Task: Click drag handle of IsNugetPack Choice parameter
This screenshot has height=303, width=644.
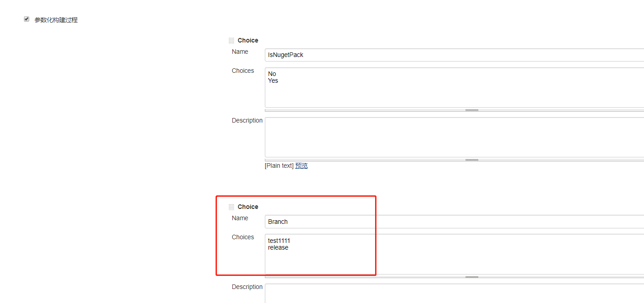Action: pos(231,41)
